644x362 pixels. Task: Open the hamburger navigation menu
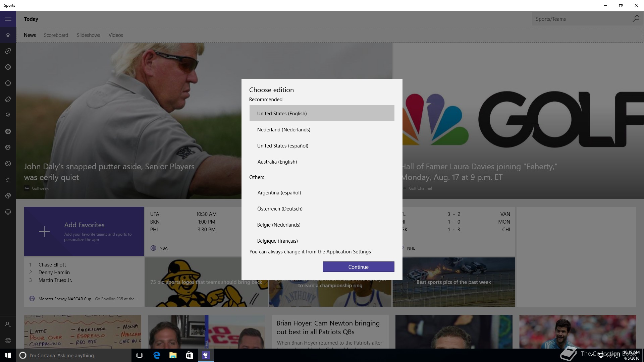[8, 19]
